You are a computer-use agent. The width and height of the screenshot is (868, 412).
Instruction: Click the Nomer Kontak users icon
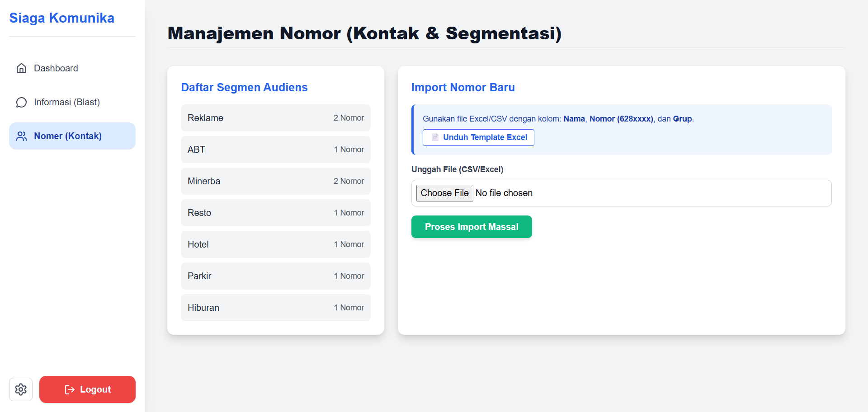(x=21, y=136)
